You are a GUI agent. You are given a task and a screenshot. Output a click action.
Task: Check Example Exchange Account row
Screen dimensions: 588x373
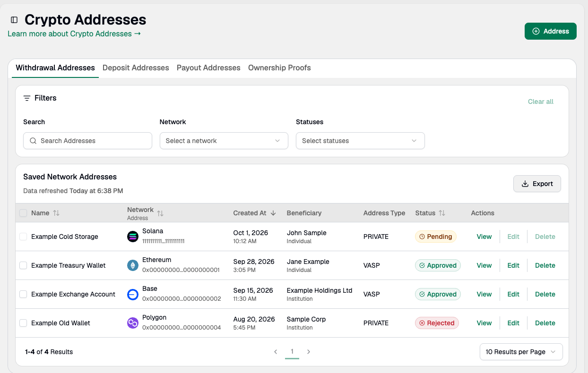pyautogui.click(x=23, y=294)
